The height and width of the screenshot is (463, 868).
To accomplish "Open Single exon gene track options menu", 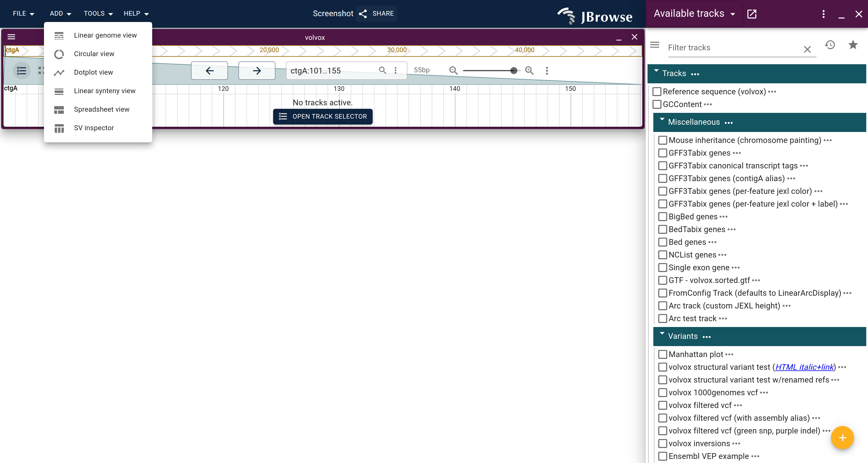I will (x=735, y=268).
